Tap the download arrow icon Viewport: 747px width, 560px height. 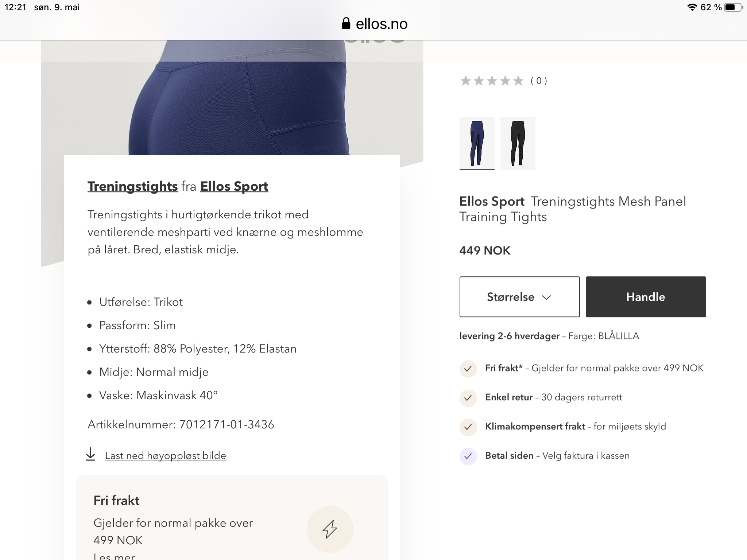(x=90, y=454)
